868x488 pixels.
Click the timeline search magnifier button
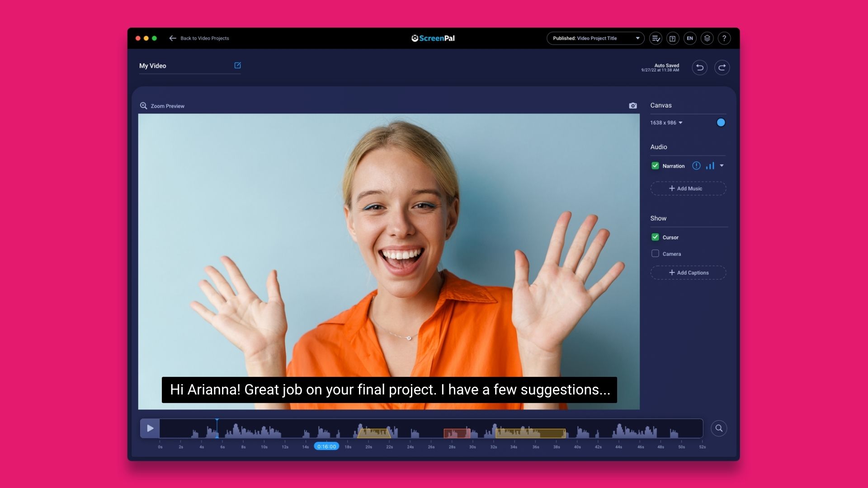[719, 428]
